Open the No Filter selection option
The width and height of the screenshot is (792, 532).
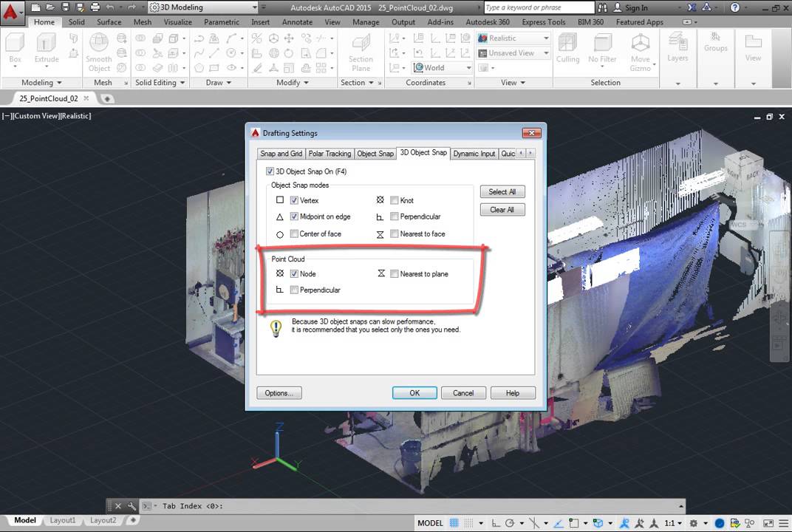[602, 49]
